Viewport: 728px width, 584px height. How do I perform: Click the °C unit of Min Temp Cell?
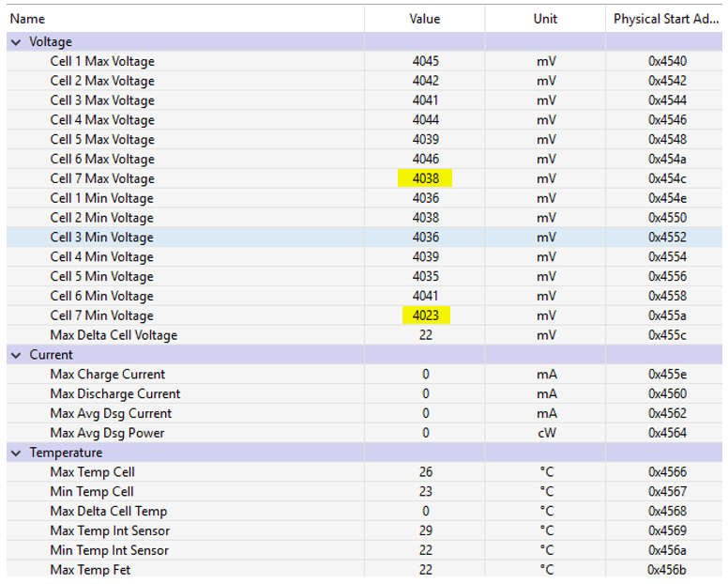coord(546,492)
